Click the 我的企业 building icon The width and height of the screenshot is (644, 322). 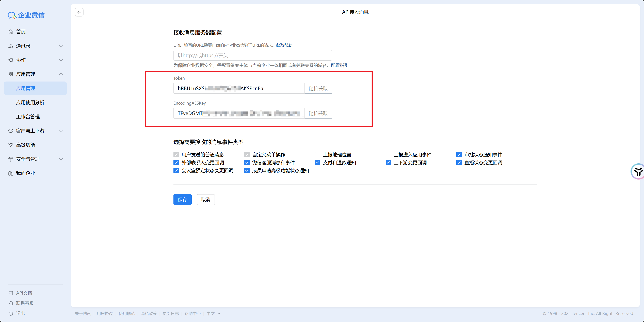point(11,173)
